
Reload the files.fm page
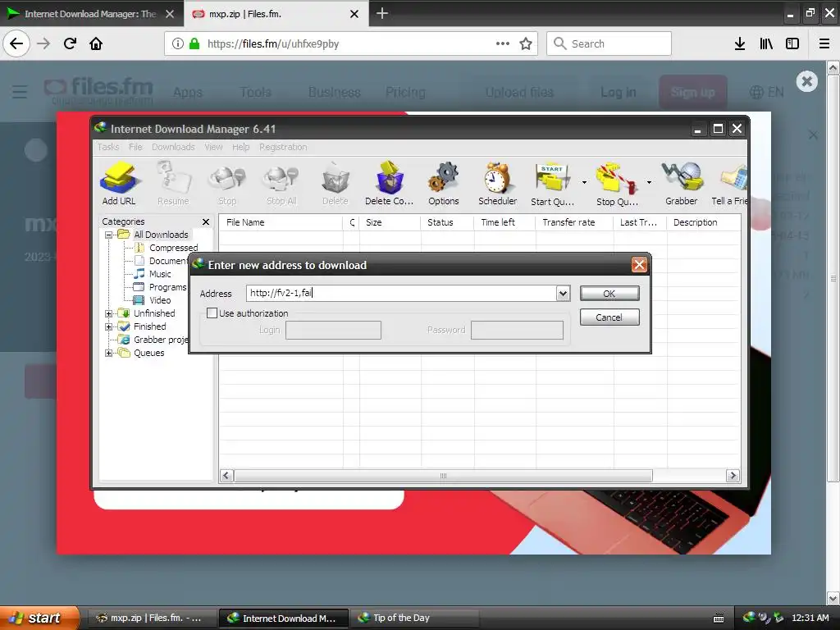(70, 44)
